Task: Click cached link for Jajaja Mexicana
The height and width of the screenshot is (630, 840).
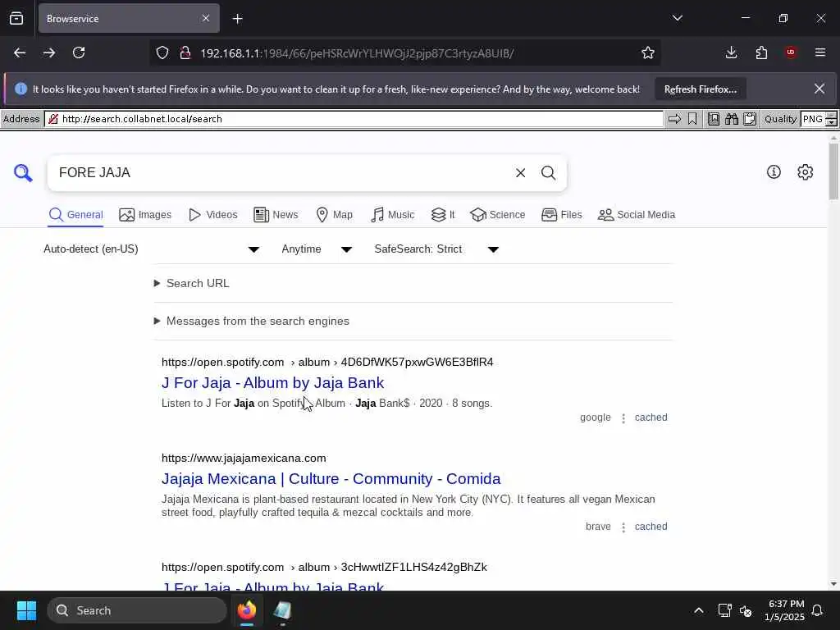Action: (651, 527)
